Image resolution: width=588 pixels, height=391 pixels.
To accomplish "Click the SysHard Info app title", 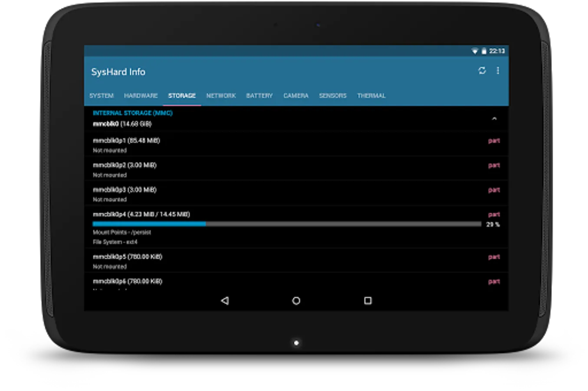I will pos(118,72).
